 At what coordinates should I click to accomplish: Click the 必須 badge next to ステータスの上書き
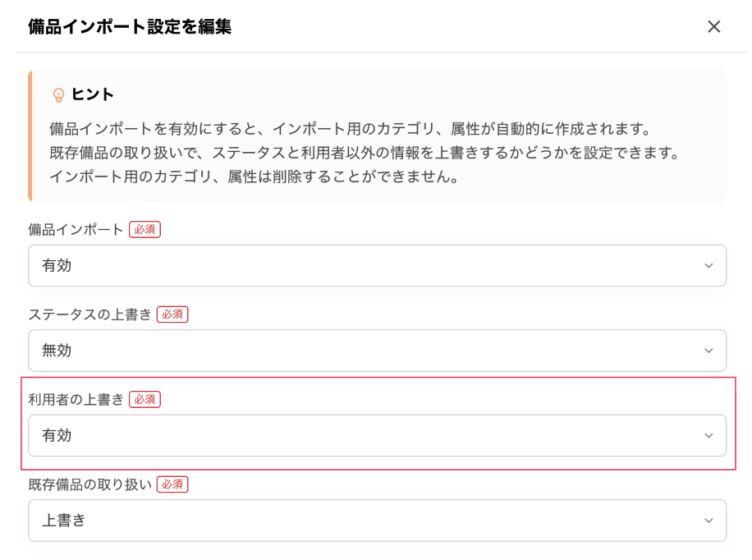pos(172,314)
